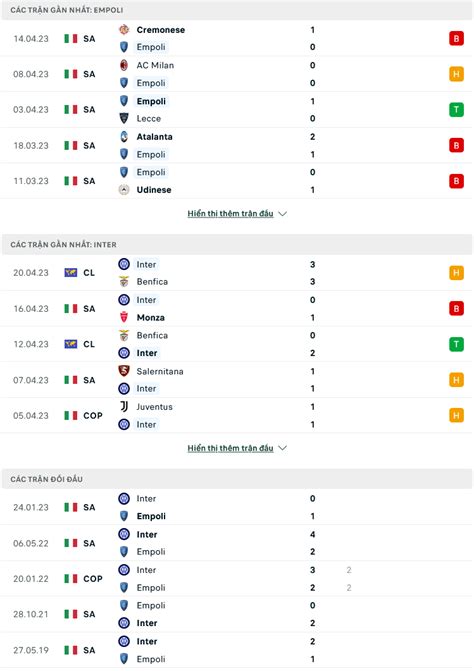
Task: Open the 24.01.23 Inter vs Empoli match row
Action: pyautogui.click(x=237, y=507)
